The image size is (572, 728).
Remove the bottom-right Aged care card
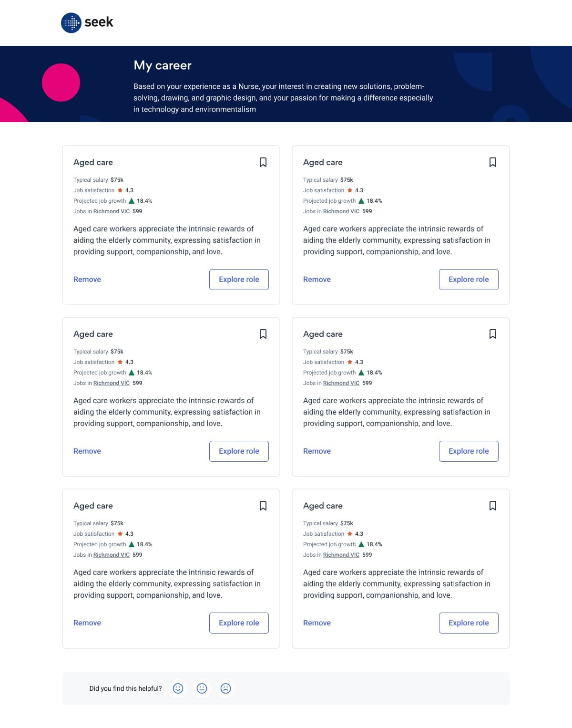[317, 623]
